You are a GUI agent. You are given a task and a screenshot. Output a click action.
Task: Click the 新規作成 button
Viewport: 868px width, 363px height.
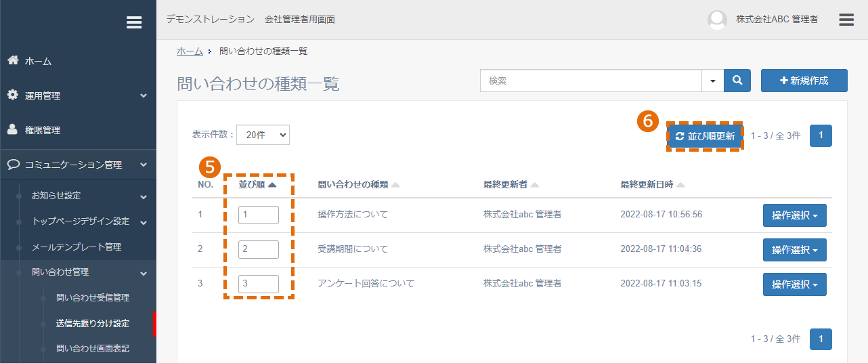click(804, 80)
